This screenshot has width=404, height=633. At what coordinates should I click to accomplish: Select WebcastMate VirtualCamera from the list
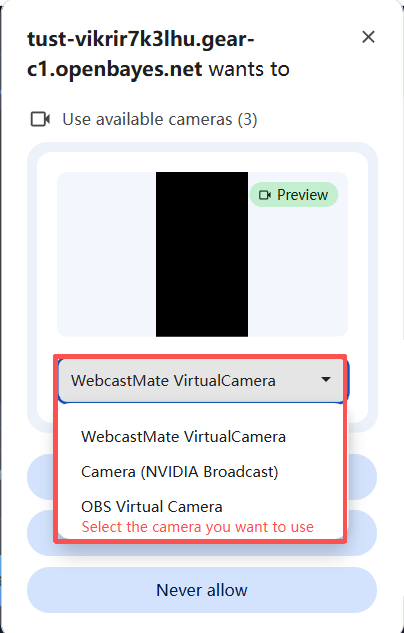click(x=183, y=436)
